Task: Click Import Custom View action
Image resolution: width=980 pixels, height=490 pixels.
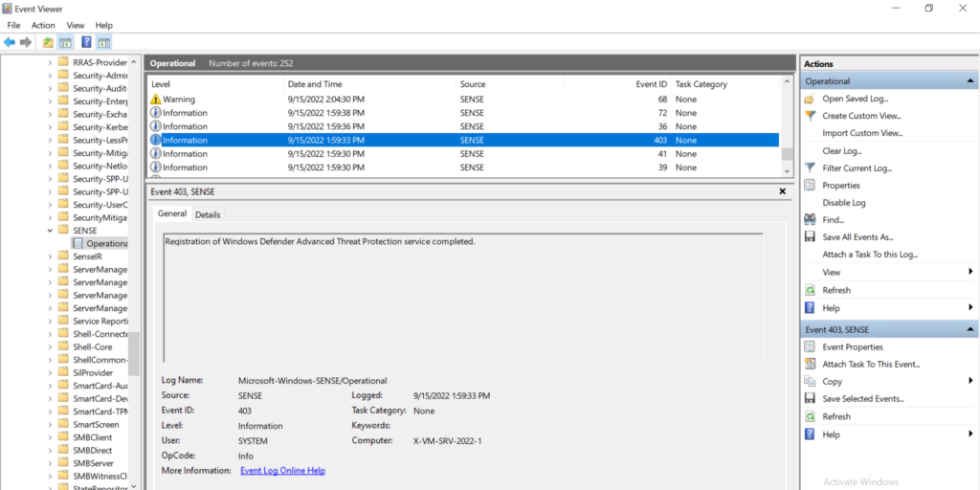Action: click(x=862, y=133)
